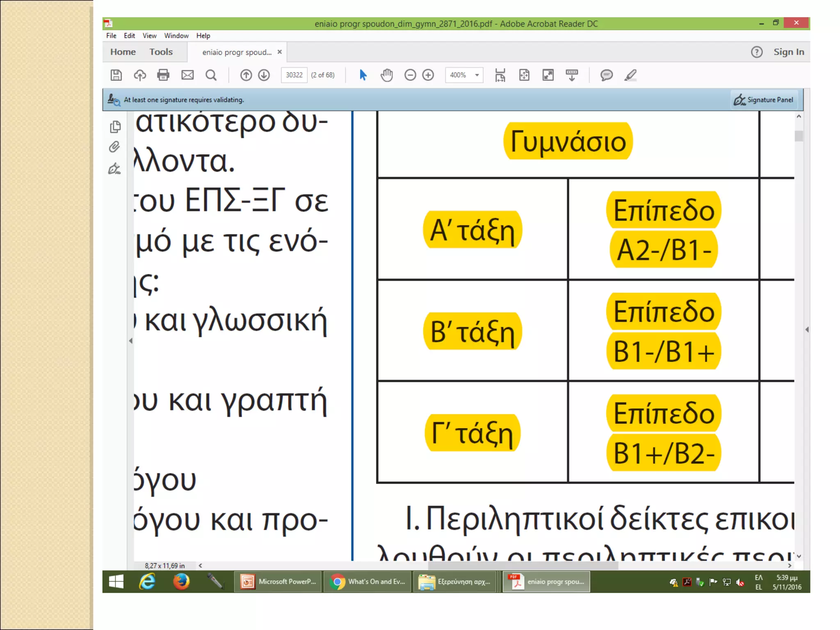Screen dimensions: 840x630
Task: Click the Sign In link
Action: [788, 52]
